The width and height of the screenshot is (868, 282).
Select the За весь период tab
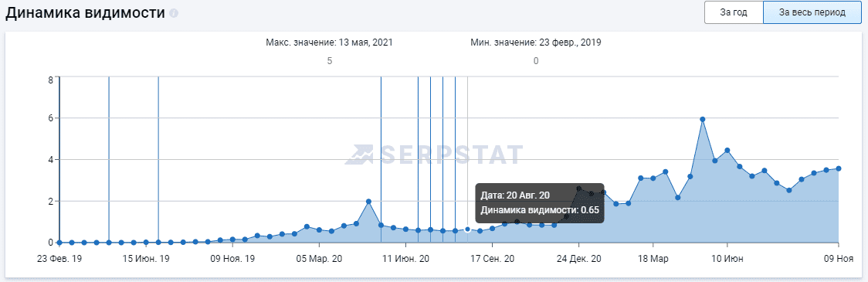[x=812, y=12]
